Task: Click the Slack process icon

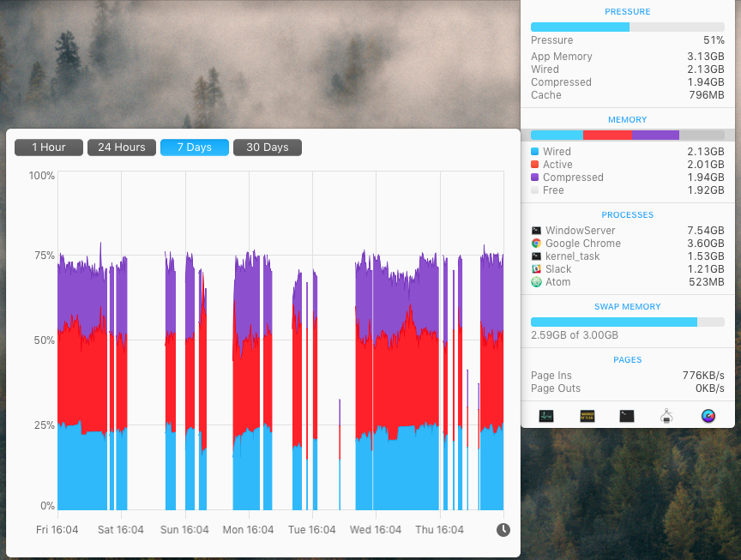Action: pos(536,269)
